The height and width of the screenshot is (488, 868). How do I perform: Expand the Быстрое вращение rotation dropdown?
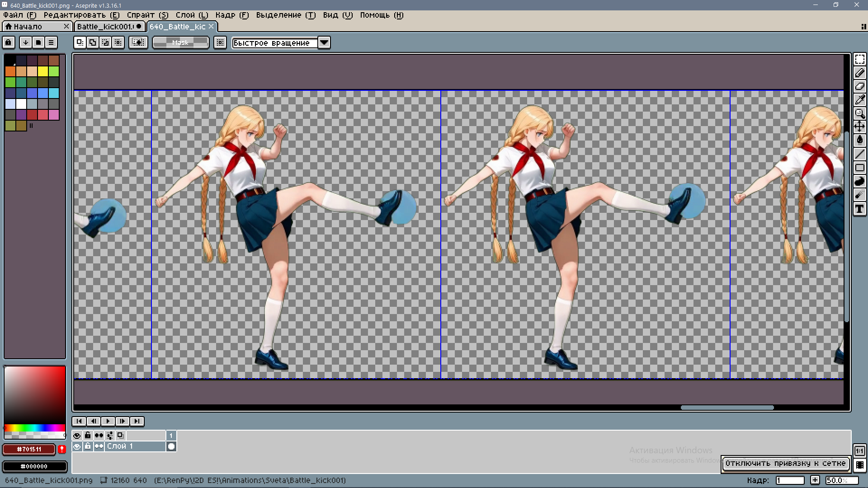pos(324,42)
